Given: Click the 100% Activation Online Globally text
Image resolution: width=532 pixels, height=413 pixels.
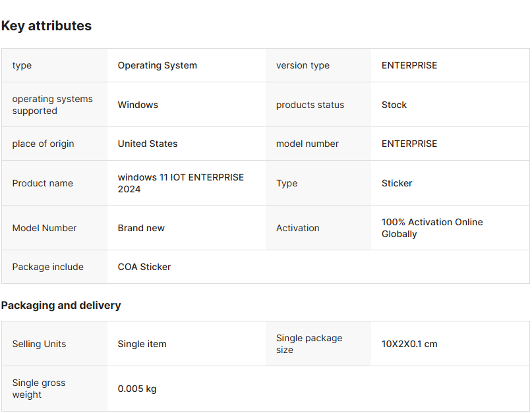Looking at the screenshot, I should click(x=432, y=228).
